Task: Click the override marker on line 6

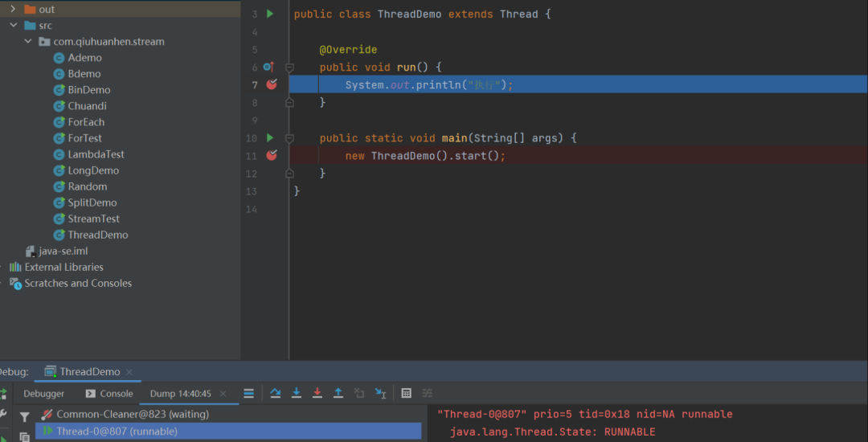Action: click(x=269, y=68)
